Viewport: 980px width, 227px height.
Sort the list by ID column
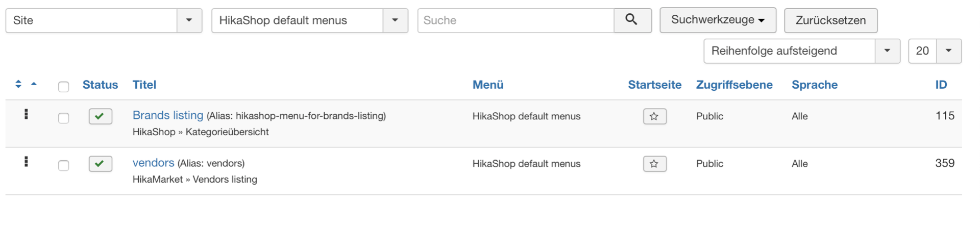[x=941, y=85]
